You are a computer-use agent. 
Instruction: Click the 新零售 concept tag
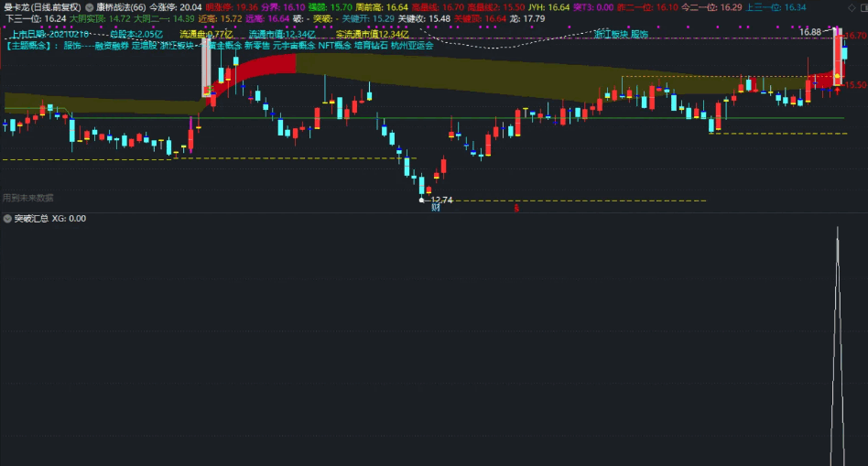(x=257, y=46)
